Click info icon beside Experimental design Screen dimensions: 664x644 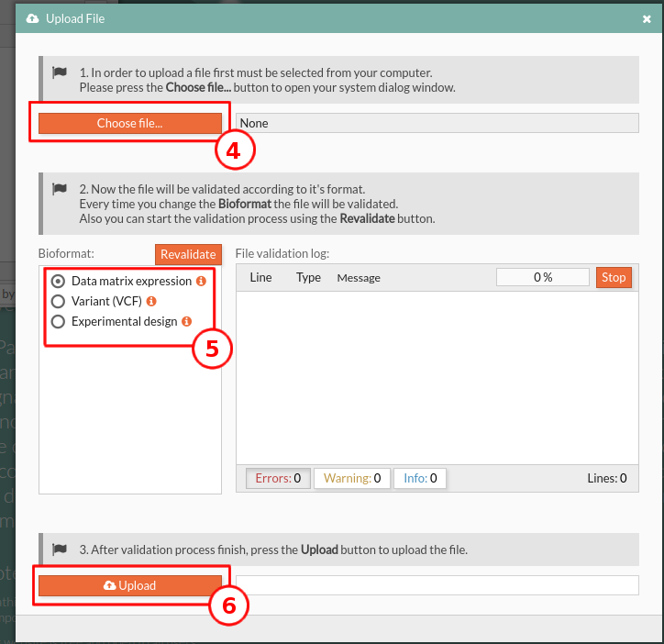click(186, 322)
